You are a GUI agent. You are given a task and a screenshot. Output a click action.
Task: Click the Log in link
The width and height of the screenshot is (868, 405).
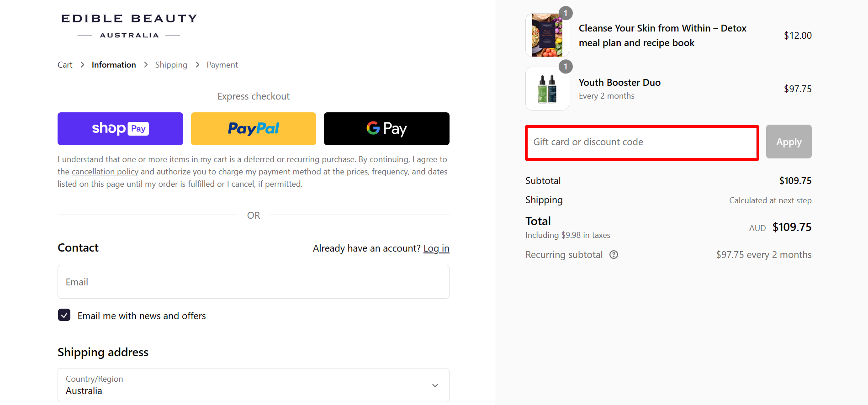point(436,248)
